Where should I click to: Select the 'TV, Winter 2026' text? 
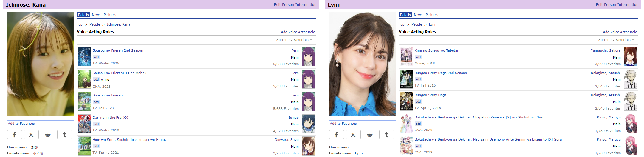106,63
